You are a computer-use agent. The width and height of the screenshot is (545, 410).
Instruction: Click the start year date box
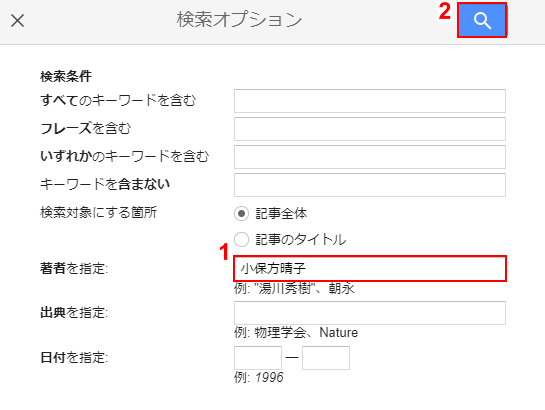258,358
